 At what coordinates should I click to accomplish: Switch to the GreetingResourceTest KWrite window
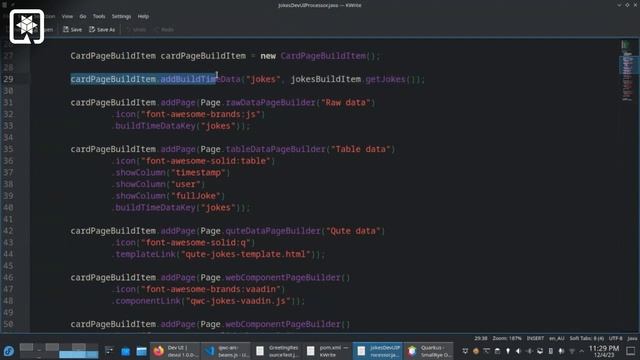[277, 351]
